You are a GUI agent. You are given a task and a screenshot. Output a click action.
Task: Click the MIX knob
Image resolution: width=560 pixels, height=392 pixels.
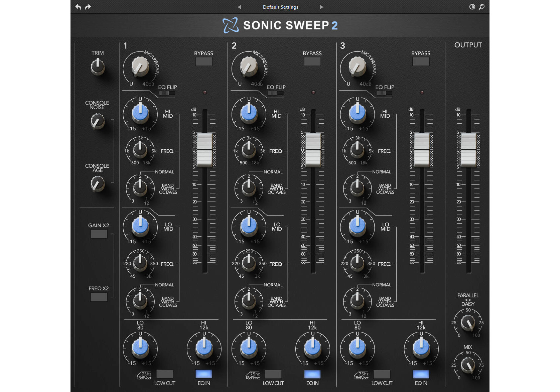click(468, 365)
